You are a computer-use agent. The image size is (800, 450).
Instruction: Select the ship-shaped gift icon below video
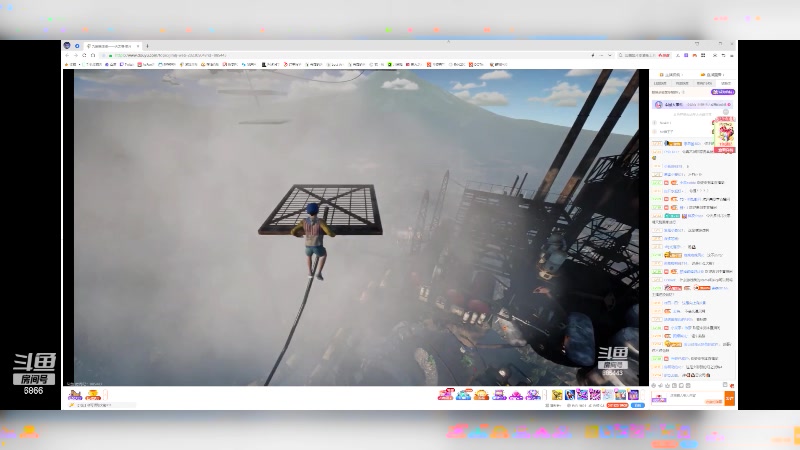pos(75,395)
